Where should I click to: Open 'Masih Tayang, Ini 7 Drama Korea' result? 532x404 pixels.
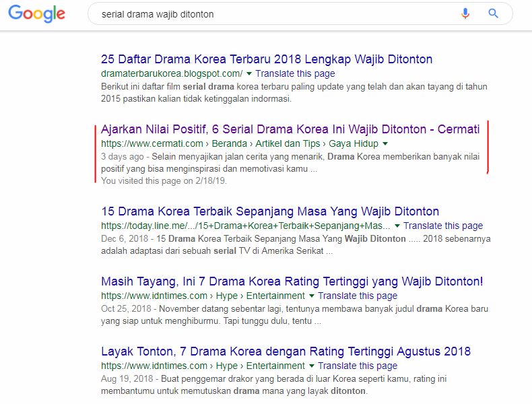[292, 281]
